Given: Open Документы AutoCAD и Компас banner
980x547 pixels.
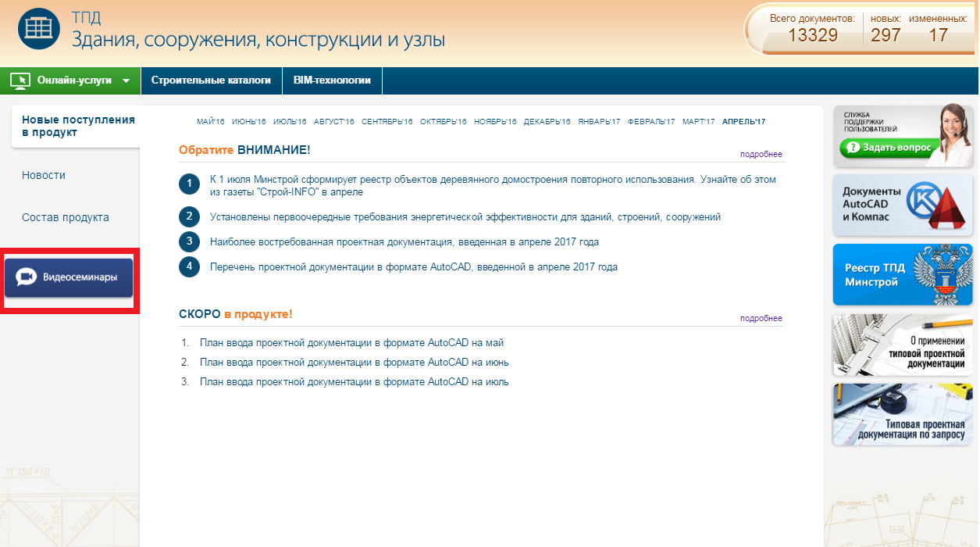Looking at the screenshot, I should click(902, 205).
